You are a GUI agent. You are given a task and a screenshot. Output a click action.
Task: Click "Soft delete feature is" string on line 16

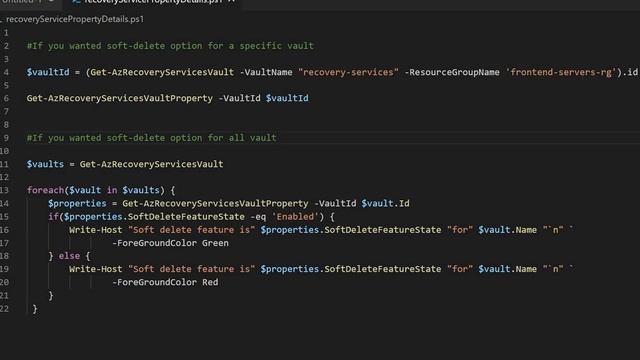pos(191,230)
